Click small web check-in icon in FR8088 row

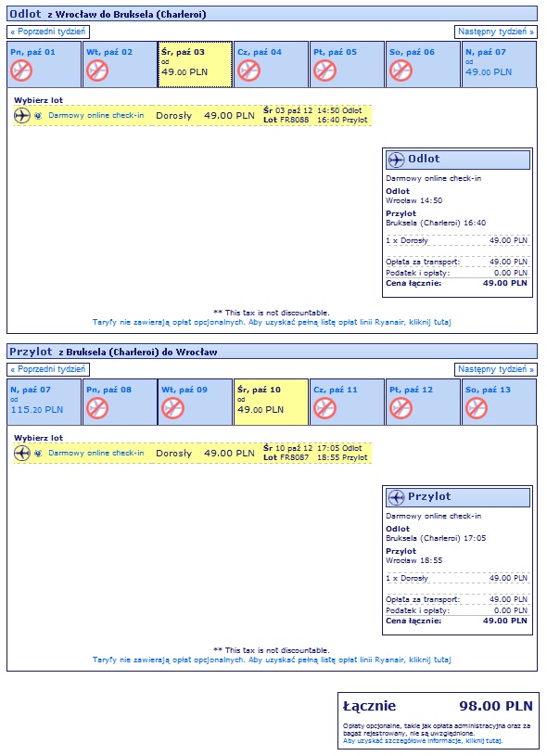coord(39,116)
